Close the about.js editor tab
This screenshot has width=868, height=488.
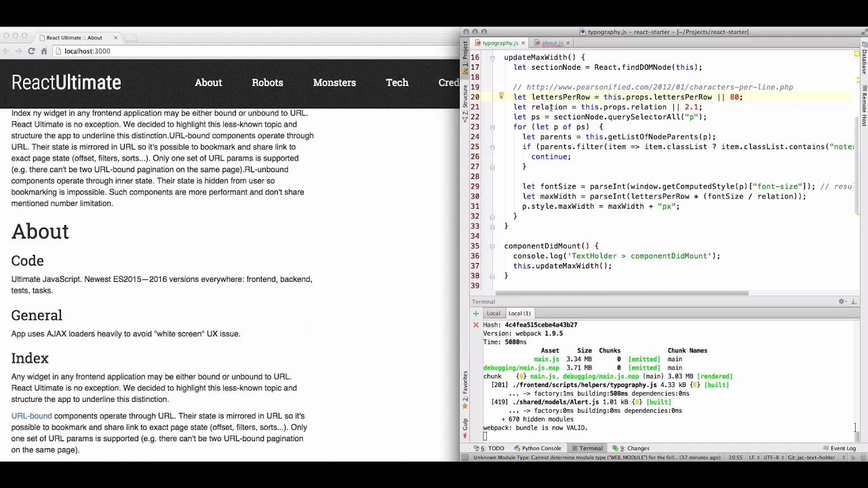pyautogui.click(x=568, y=43)
